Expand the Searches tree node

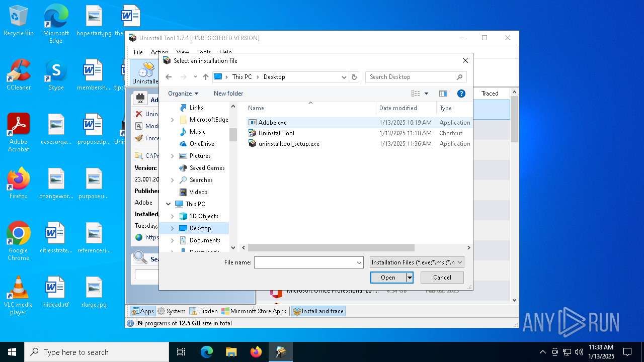[173, 180]
